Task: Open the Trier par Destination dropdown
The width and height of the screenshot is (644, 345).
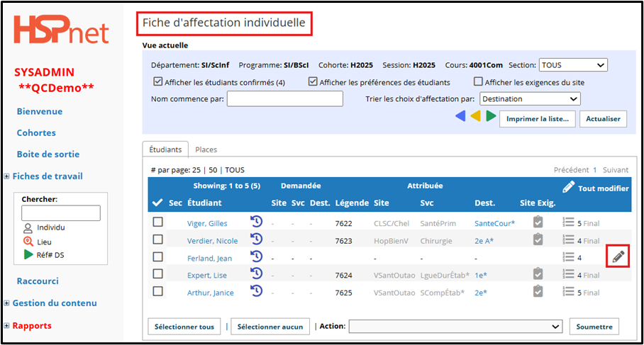Action: (x=530, y=99)
